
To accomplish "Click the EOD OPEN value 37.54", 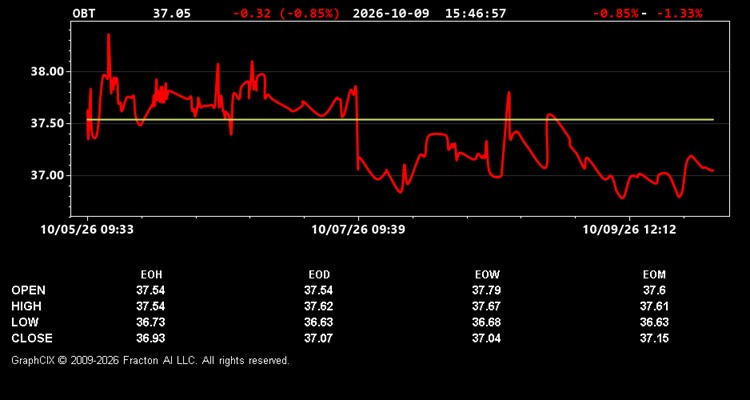I will click(319, 290).
